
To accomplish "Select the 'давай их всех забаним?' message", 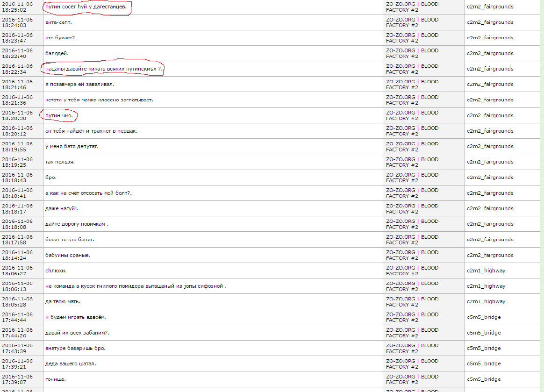I will pyautogui.click(x=77, y=333).
